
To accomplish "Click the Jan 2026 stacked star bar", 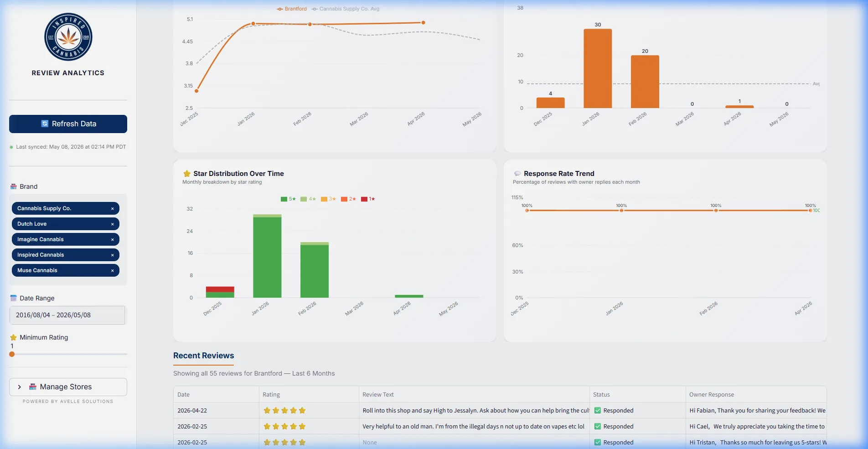I will coord(267,256).
